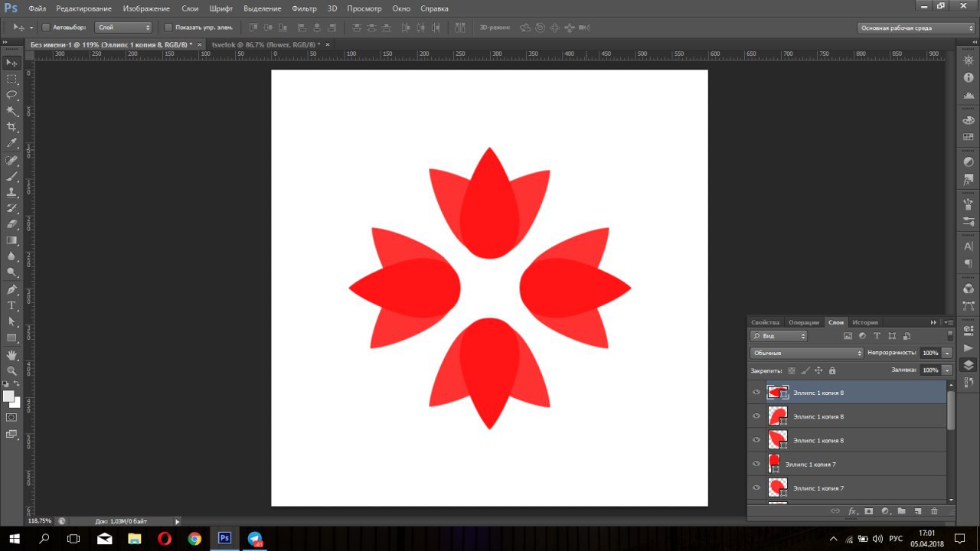
Task: Select the Rectangular Marquee tool
Action: (11, 79)
